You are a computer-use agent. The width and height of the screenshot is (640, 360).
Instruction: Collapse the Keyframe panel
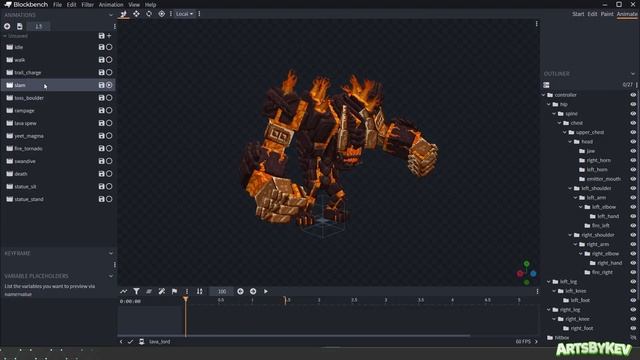coord(111,253)
